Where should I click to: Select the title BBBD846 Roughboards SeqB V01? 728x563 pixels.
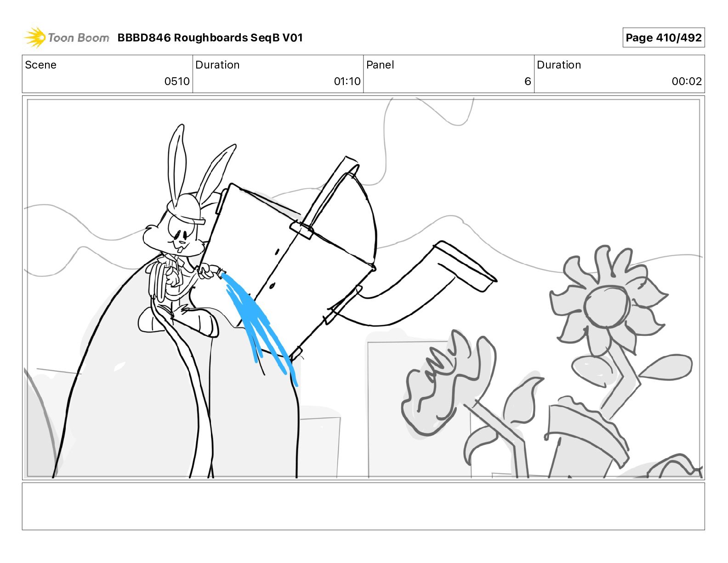210,38
